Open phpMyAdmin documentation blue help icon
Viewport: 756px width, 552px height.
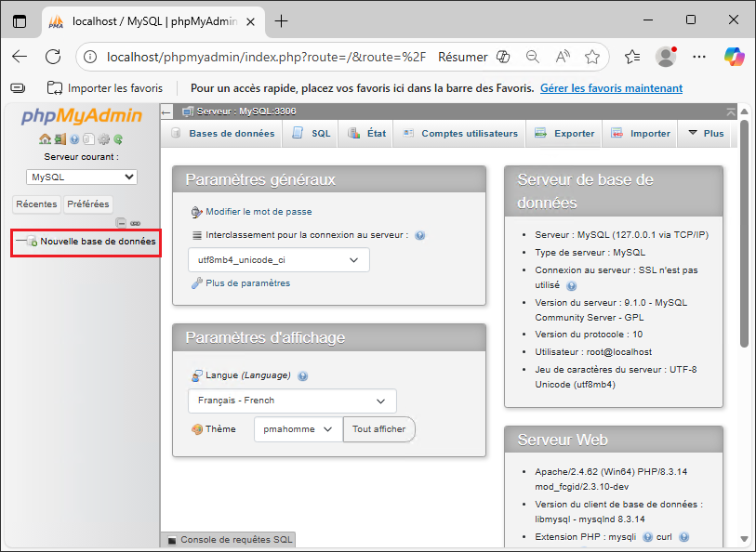74,139
